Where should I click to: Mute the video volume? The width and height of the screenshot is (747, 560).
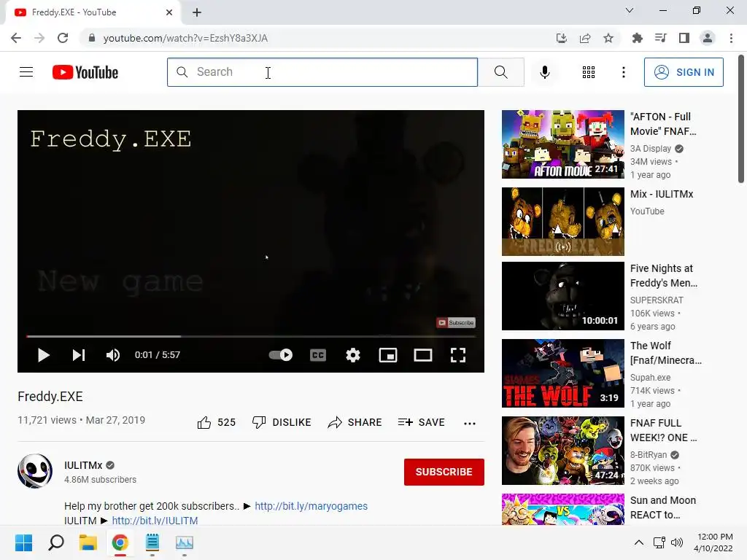point(113,355)
